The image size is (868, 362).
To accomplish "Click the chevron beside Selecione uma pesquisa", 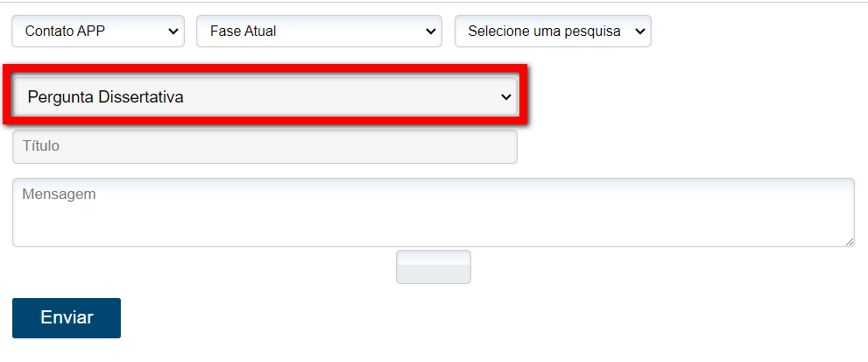I will 639,32.
